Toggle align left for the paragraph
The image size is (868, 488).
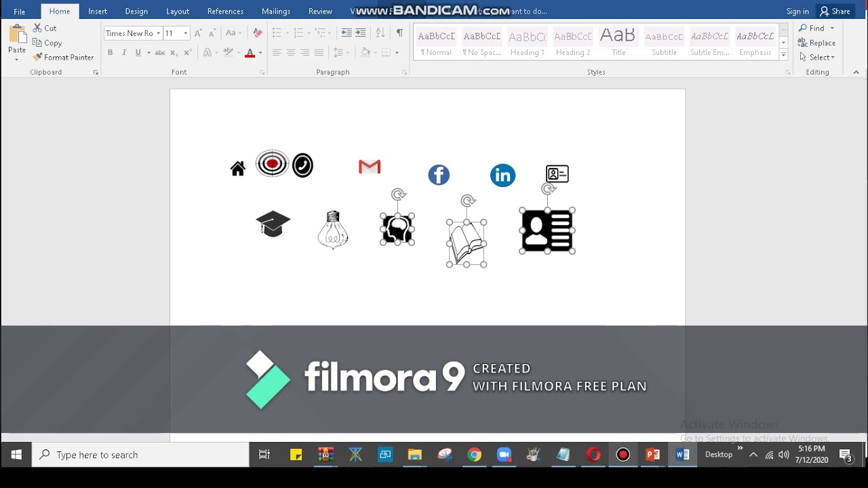click(x=277, y=52)
